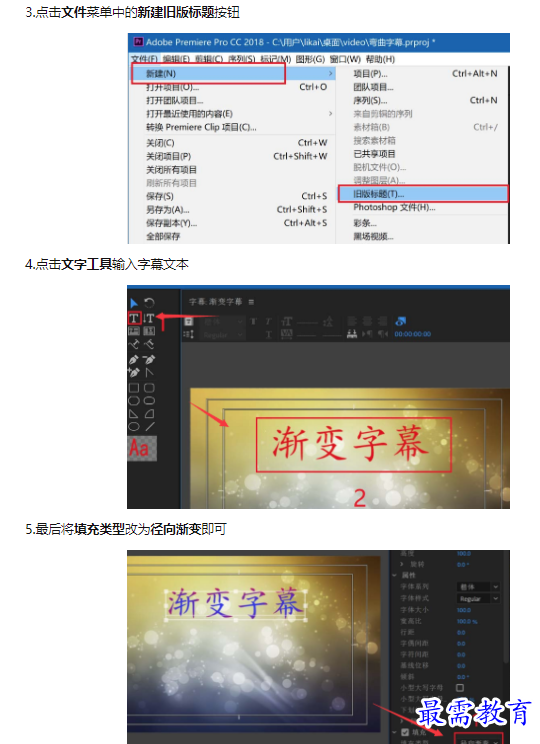Viewport: 540px width, 744px height.
Task: Enable the 小型大写字母 checkbox
Action: tap(460, 688)
